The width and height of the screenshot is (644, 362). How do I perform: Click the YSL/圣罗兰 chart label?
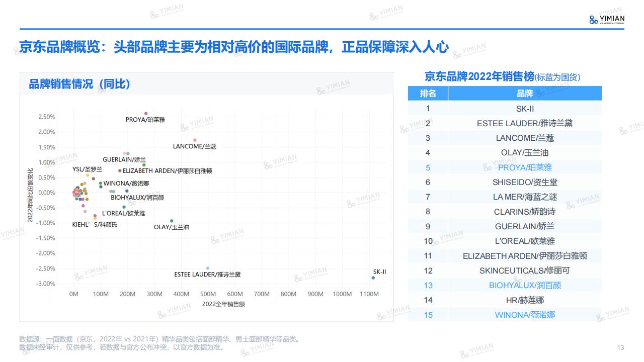click(87, 169)
